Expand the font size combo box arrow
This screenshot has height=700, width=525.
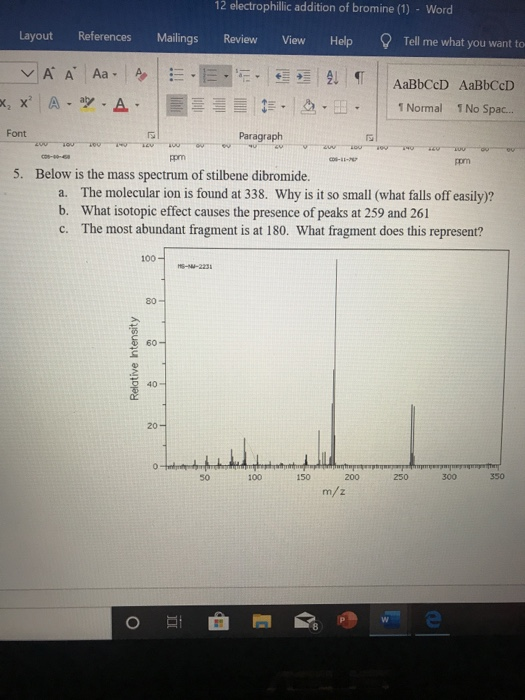28,73
